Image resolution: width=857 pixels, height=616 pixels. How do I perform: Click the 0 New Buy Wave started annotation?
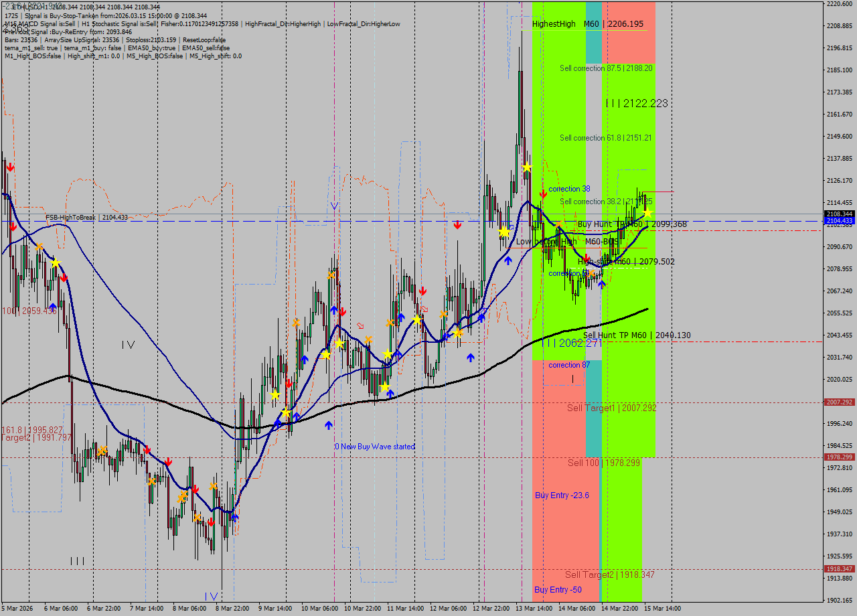click(x=375, y=447)
